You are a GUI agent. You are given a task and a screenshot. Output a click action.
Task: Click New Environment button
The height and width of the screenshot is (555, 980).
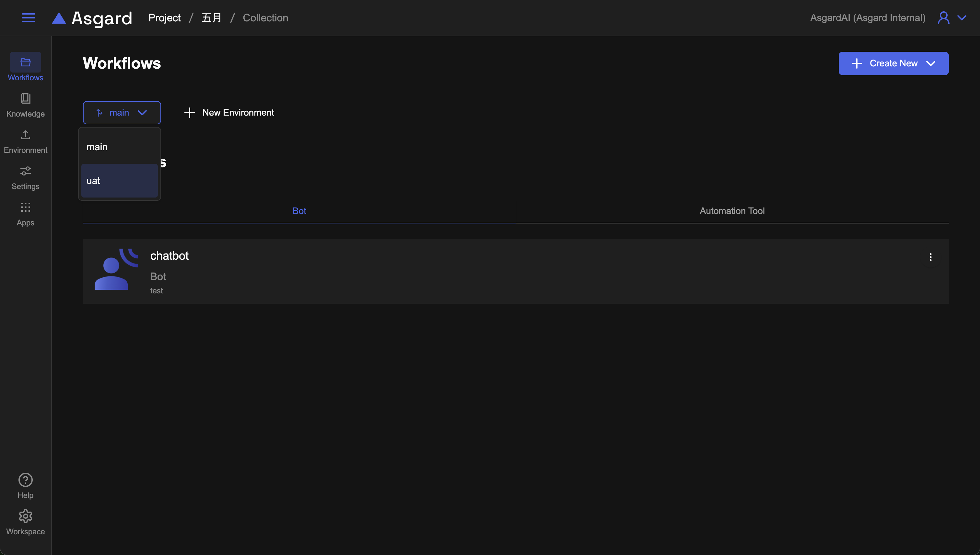click(229, 112)
